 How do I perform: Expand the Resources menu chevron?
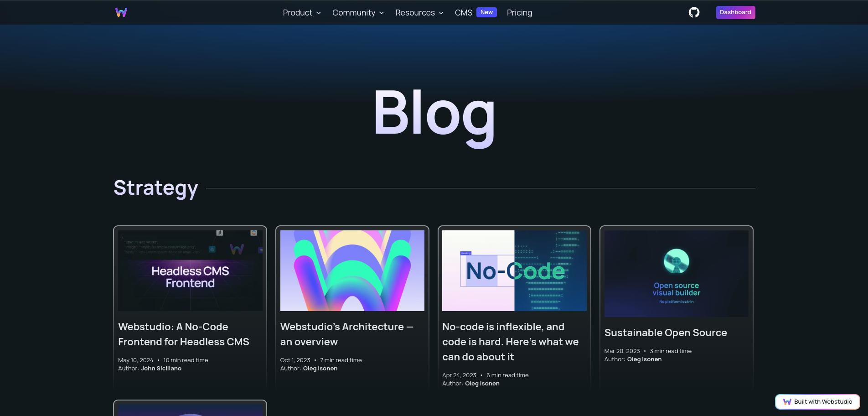click(441, 13)
